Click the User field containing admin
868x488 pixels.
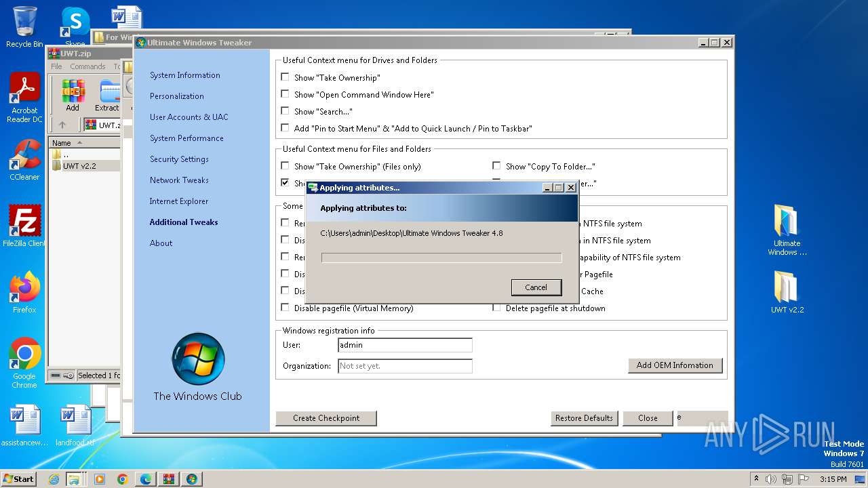pos(405,345)
